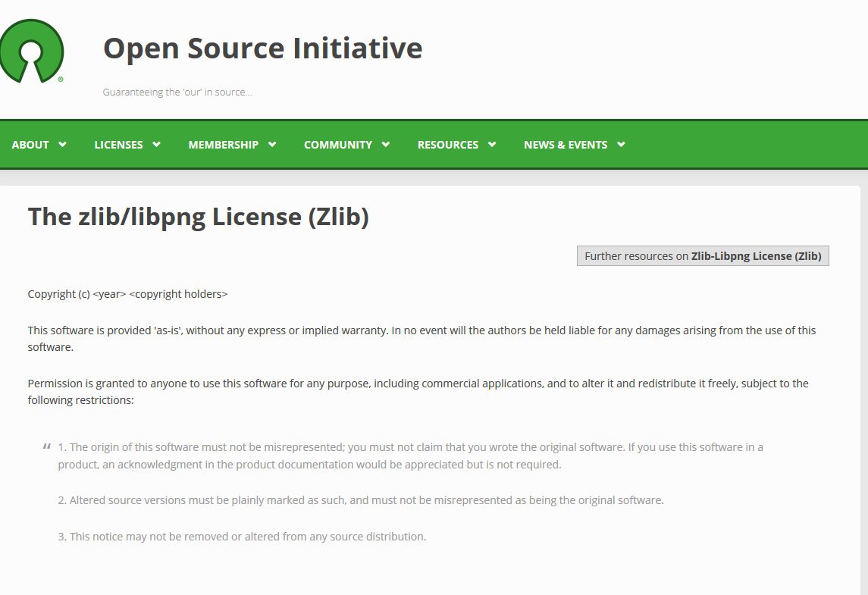Open the NEWS & EVENTS menu
Viewport: 868px width, 595px height.
coord(566,145)
